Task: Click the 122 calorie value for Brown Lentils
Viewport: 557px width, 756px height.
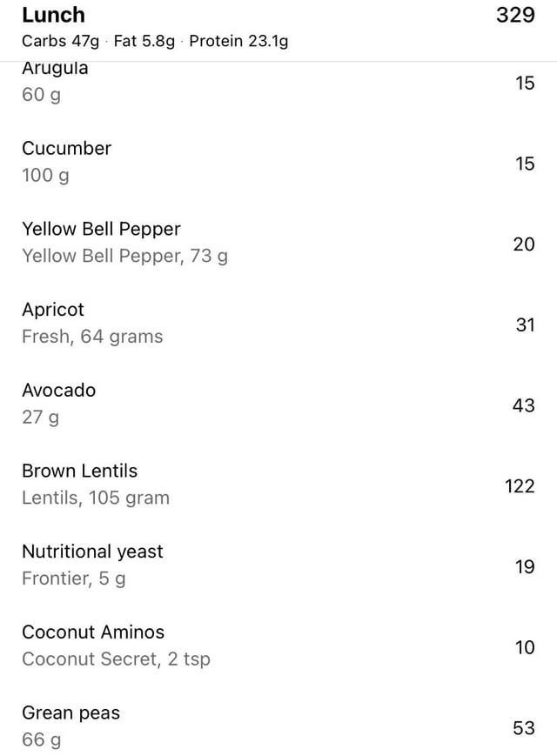Action: [x=520, y=485]
